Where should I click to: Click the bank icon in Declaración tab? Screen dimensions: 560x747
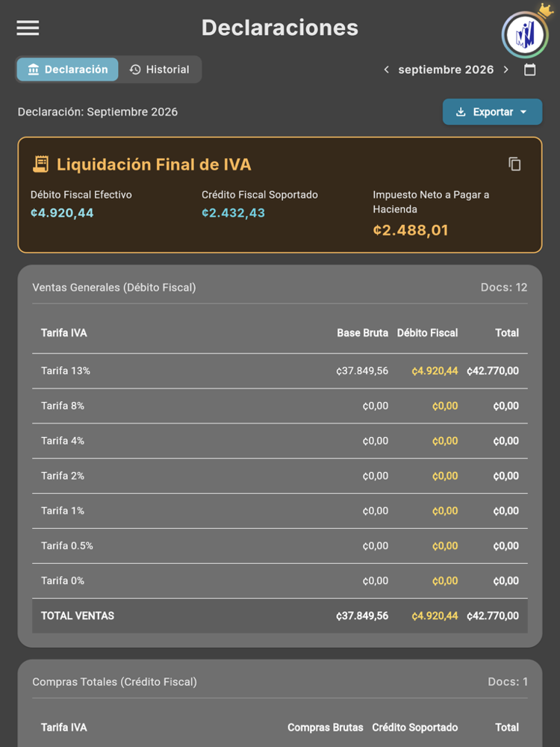click(x=34, y=69)
